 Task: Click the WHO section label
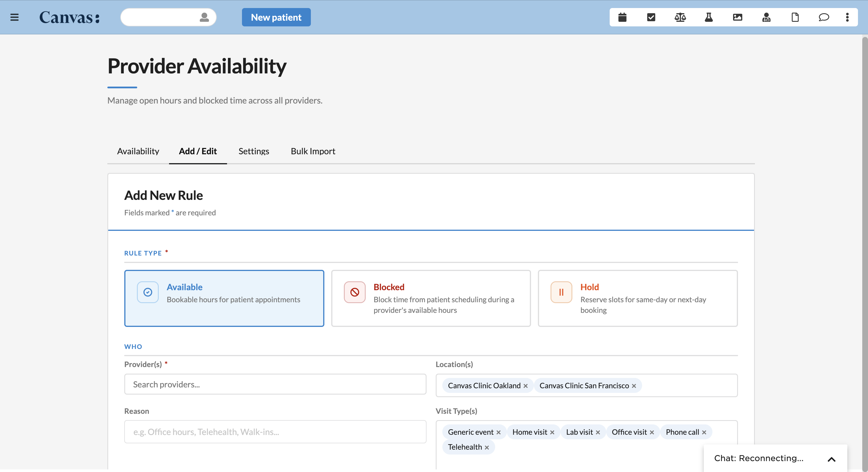(133, 347)
